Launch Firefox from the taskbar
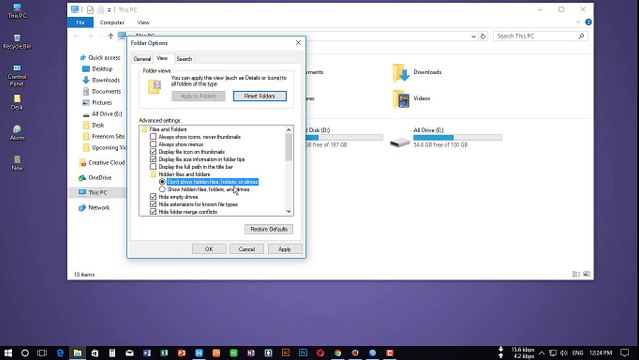Image resolution: width=639 pixels, height=360 pixels. 355,353
